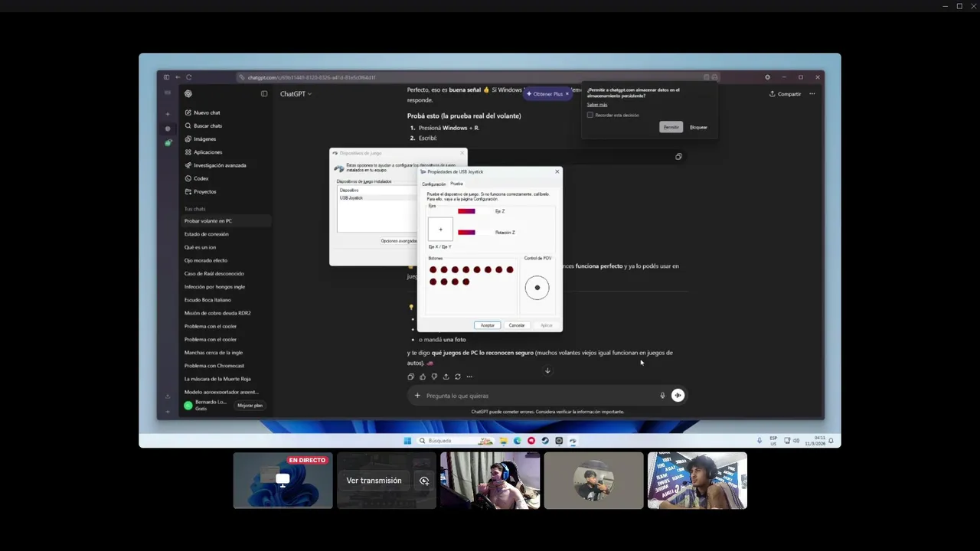Copy the ChatGPT response with copy icon
The image size is (980, 551).
click(x=411, y=377)
